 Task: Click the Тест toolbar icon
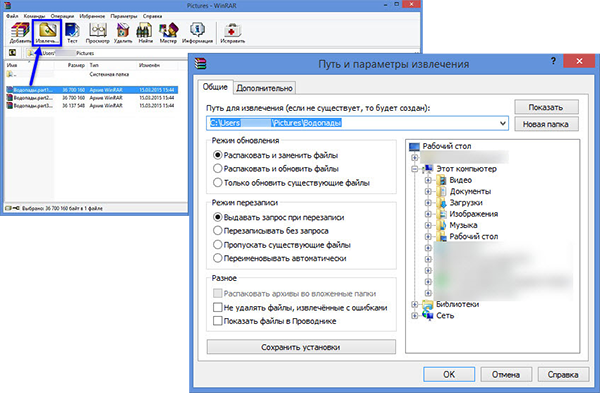(72, 33)
